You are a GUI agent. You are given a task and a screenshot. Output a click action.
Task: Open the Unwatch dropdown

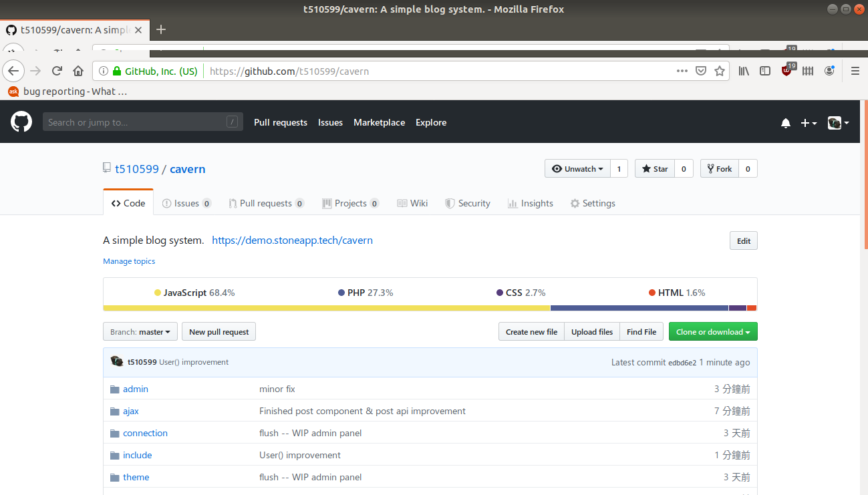click(x=577, y=169)
